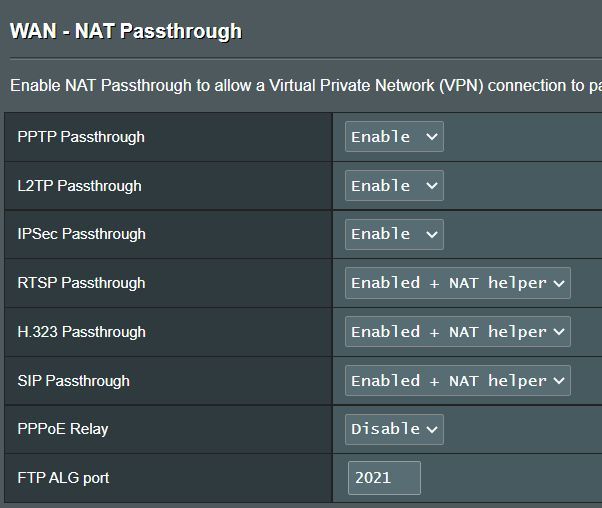The image size is (602, 508).
Task: Click the 'Enable NAT Passthrough' description start
Action: pos(100,85)
